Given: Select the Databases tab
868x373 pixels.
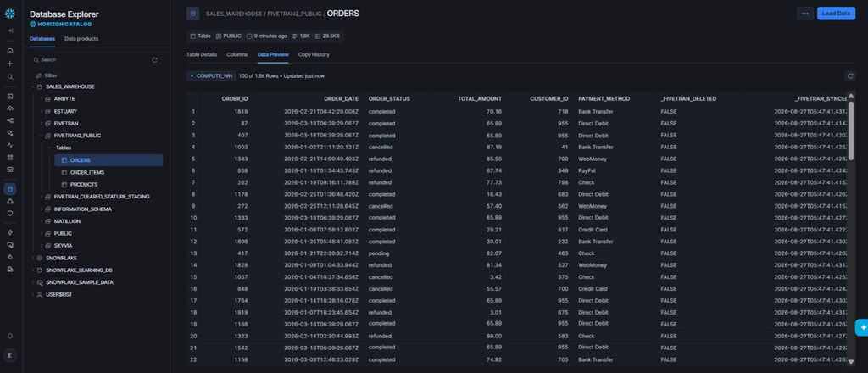Looking at the screenshot, I should (x=42, y=39).
